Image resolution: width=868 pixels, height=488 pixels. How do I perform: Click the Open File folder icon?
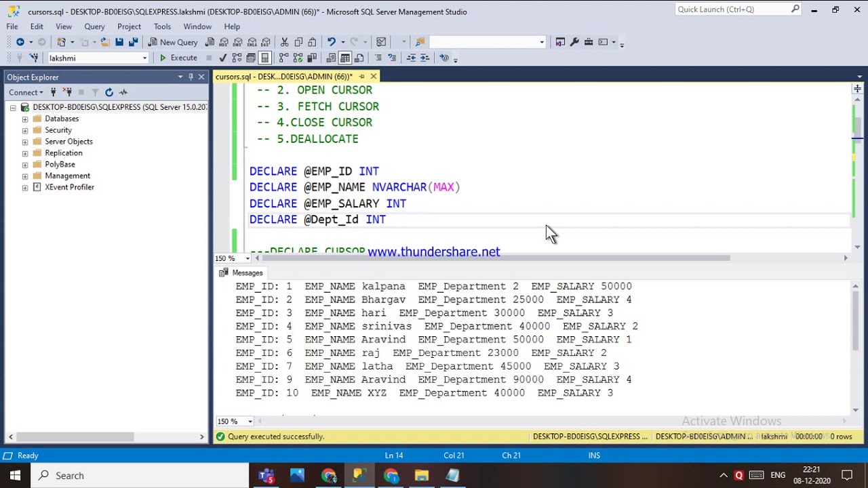click(x=105, y=42)
